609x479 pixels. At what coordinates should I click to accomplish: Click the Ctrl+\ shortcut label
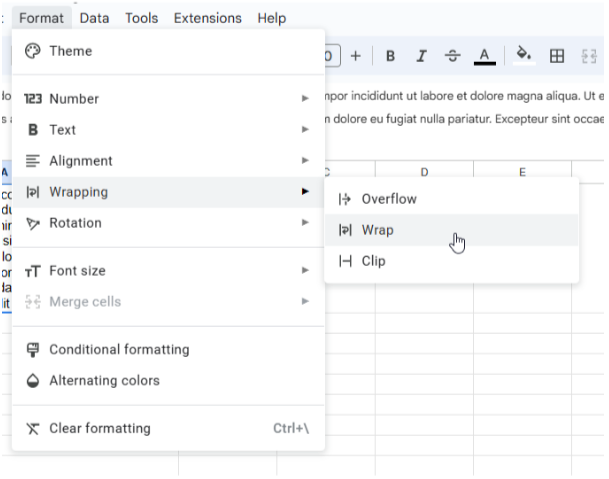pos(291,428)
